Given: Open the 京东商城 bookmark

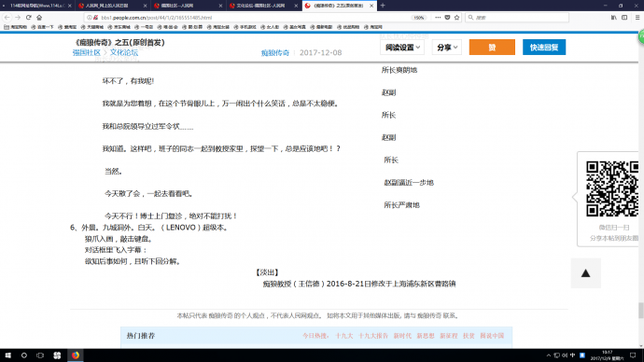Looking at the screenshot, I should pos(119,27).
